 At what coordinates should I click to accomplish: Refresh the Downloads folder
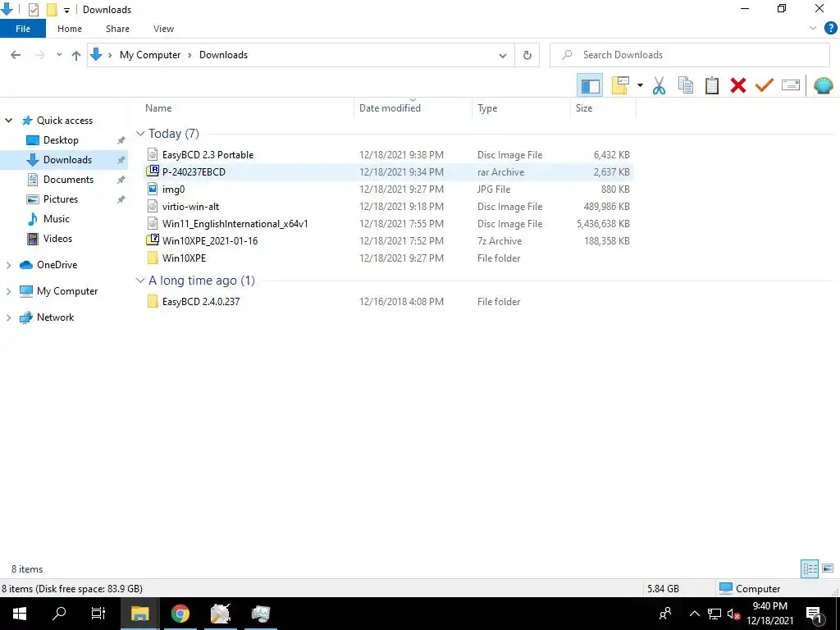[x=527, y=55]
